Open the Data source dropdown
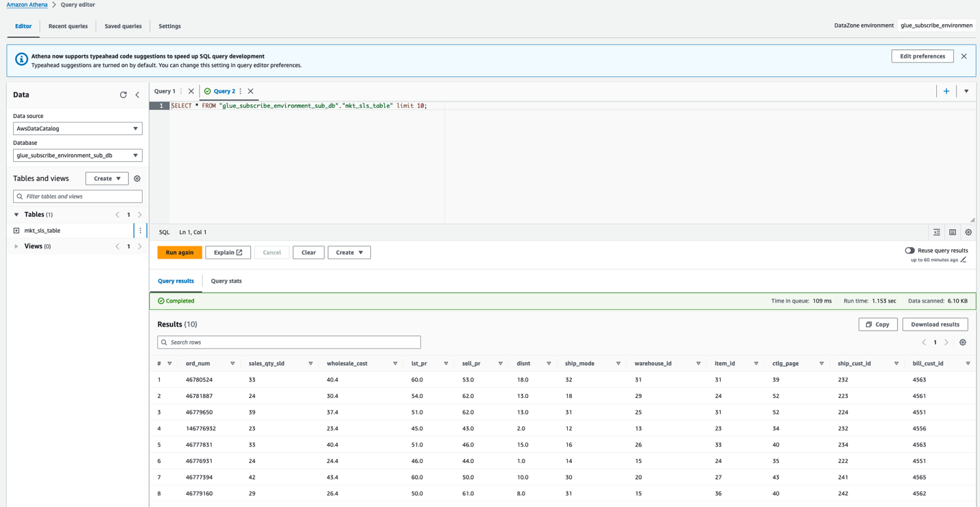Viewport: 980px width, 507px height. click(77, 128)
